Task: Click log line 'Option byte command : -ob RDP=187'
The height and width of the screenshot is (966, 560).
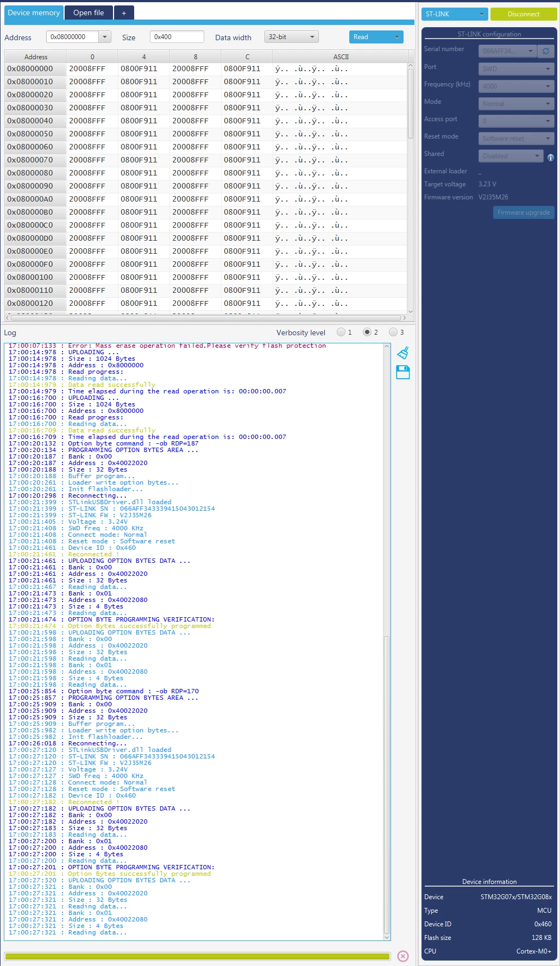Action: pyautogui.click(x=104, y=443)
